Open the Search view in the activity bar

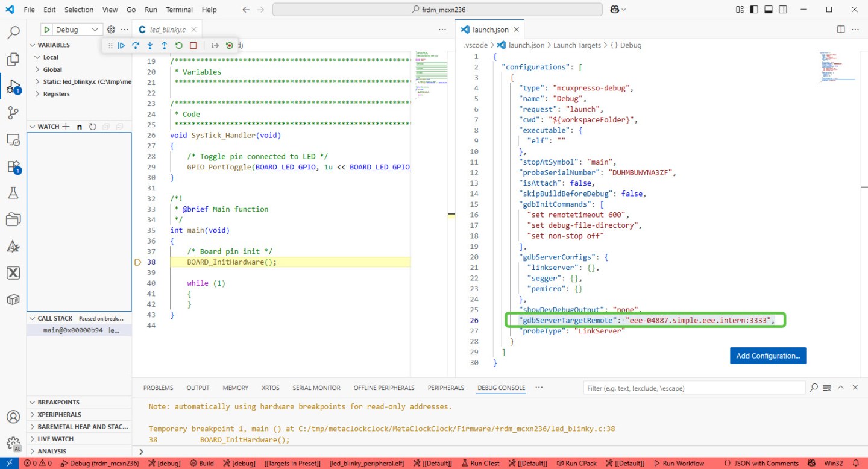(x=13, y=32)
